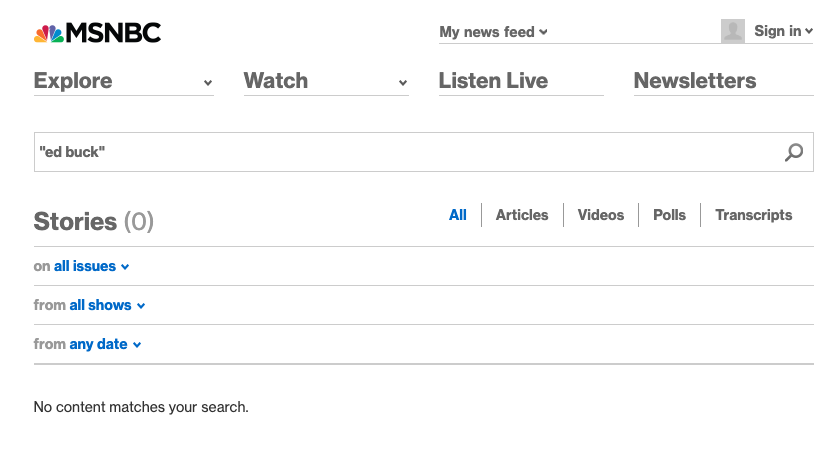This screenshot has height=451, width=829.
Task: Open the Newsletters page
Action: pos(695,81)
